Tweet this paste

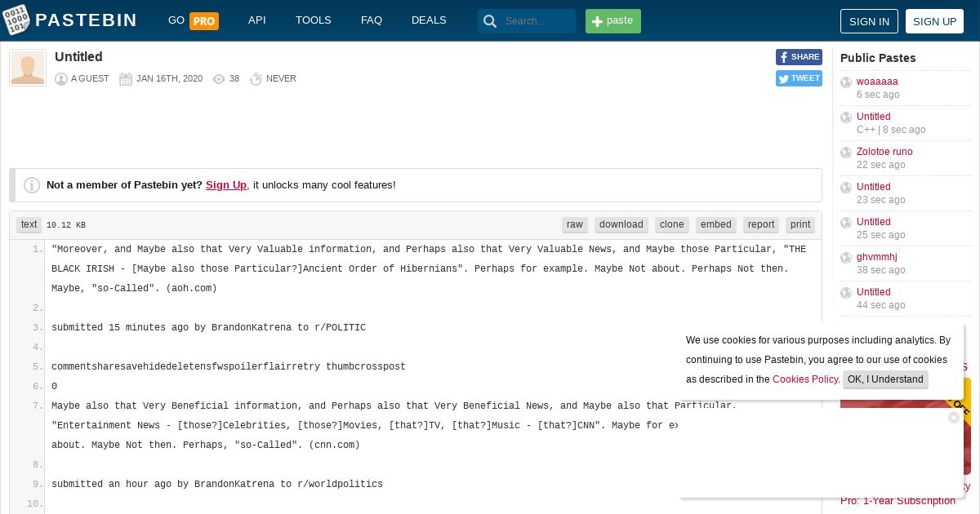799,78
